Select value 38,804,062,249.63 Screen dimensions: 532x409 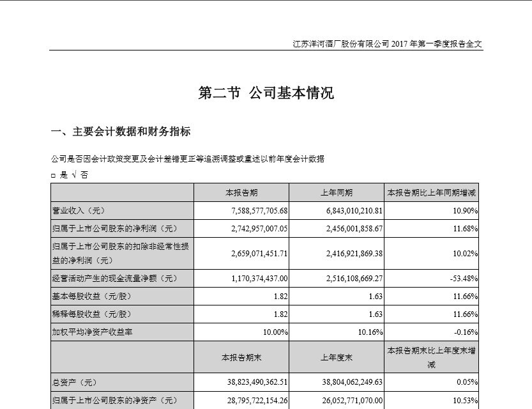tap(353, 383)
